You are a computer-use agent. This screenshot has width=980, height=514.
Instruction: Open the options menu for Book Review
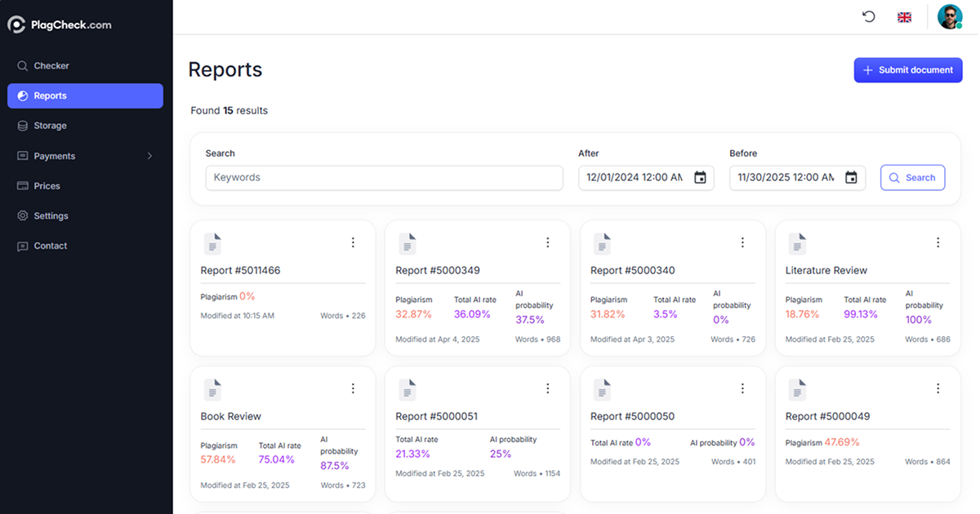tap(353, 388)
